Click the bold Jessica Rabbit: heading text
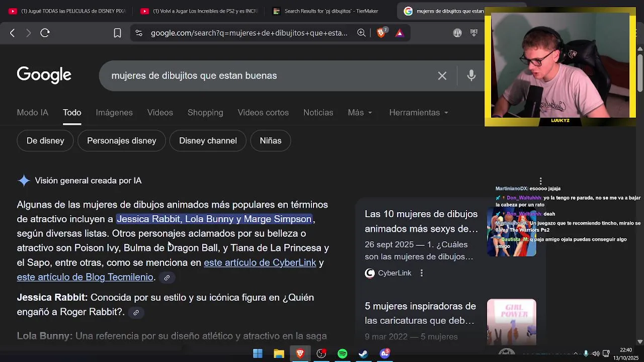Image resolution: width=644 pixels, height=362 pixels. [x=52, y=298]
